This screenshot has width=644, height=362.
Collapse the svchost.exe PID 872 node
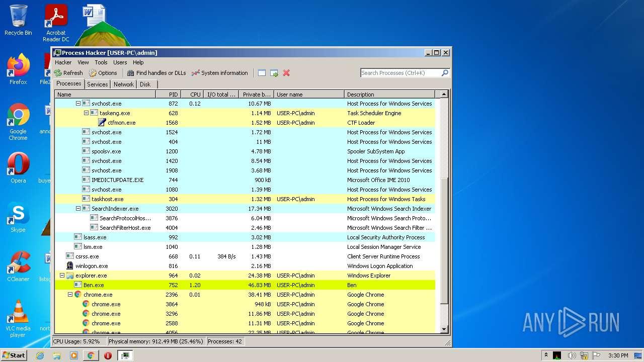(x=78, y=104)
